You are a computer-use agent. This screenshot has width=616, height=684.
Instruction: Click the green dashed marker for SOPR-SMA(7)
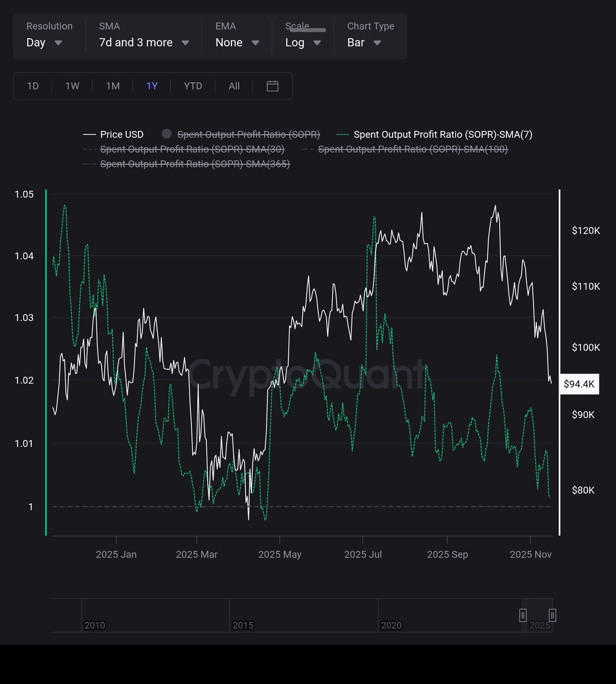pyautogui.click(x=342, y=134)
